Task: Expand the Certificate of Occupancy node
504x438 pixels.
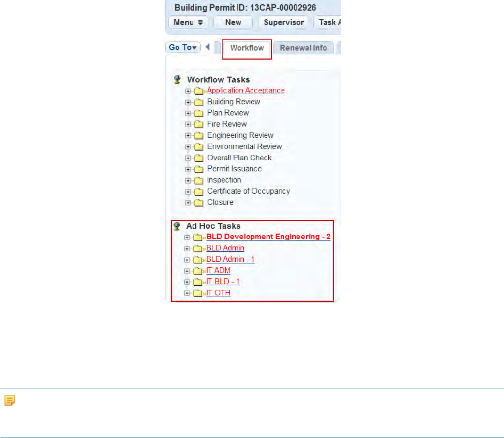Action: (188, 192)
